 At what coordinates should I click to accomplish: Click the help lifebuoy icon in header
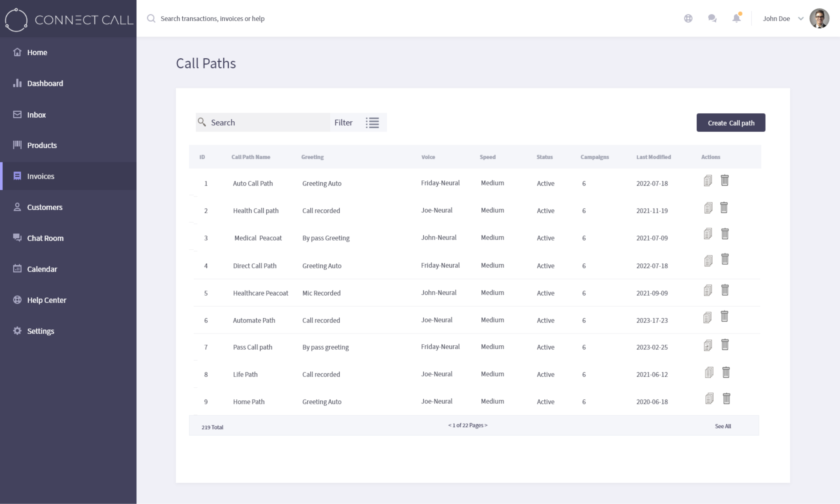pos(688,18)
